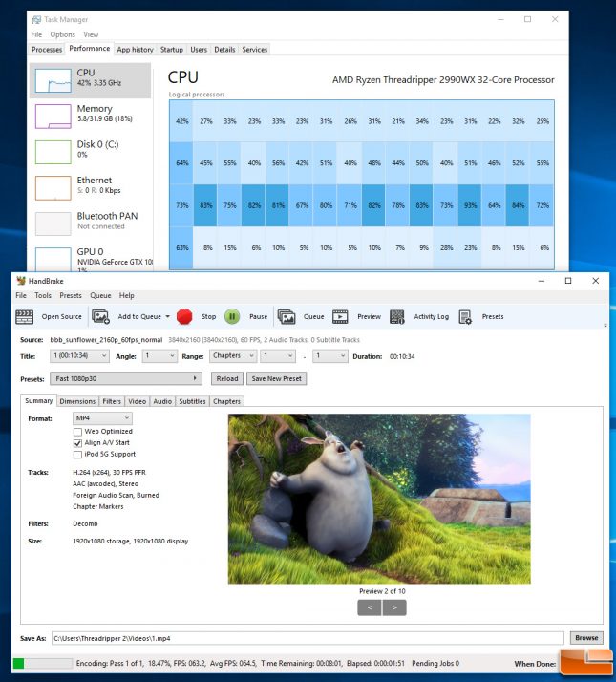Switch to HandBrake Chapters tab

[226, 401]
